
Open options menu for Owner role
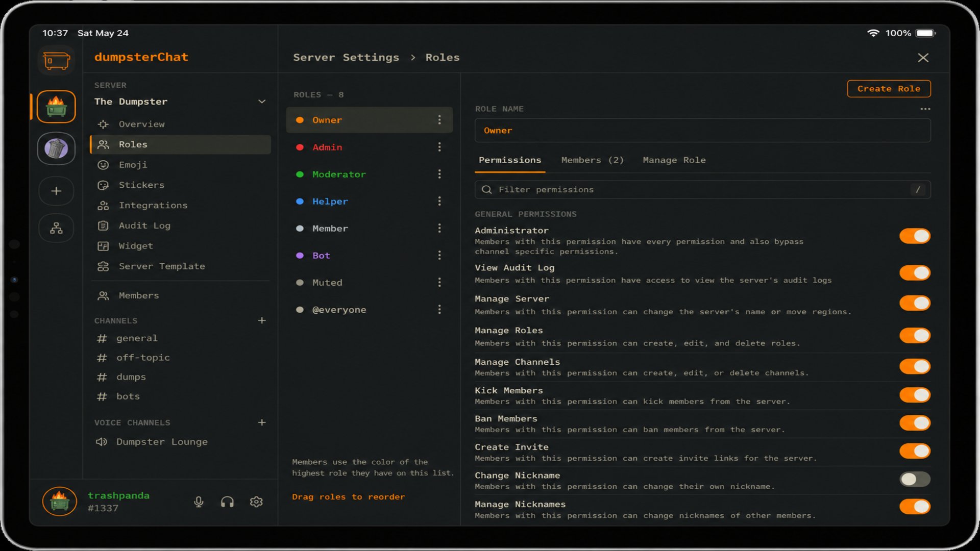(x=439, y=120)
